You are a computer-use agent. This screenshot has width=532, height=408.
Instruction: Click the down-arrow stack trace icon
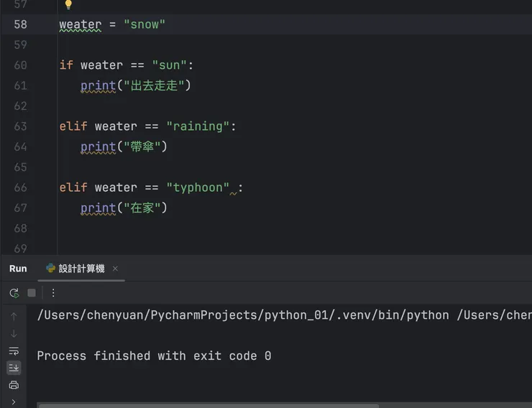click(14, 333)
